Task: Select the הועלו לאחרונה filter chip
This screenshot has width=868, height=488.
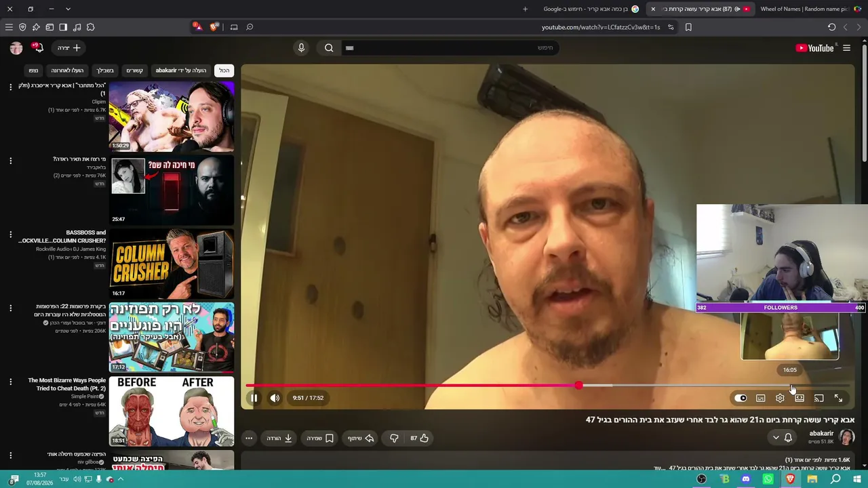Action: point(67,70)
